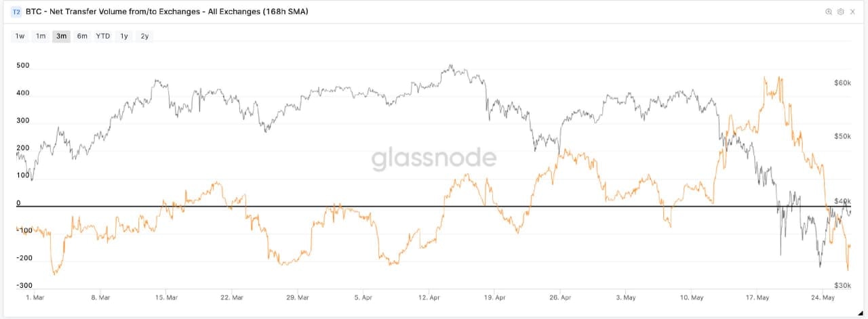Switch chart to 1y range
The height and width of the screenshot is (319, 868).
pos(124,36)
